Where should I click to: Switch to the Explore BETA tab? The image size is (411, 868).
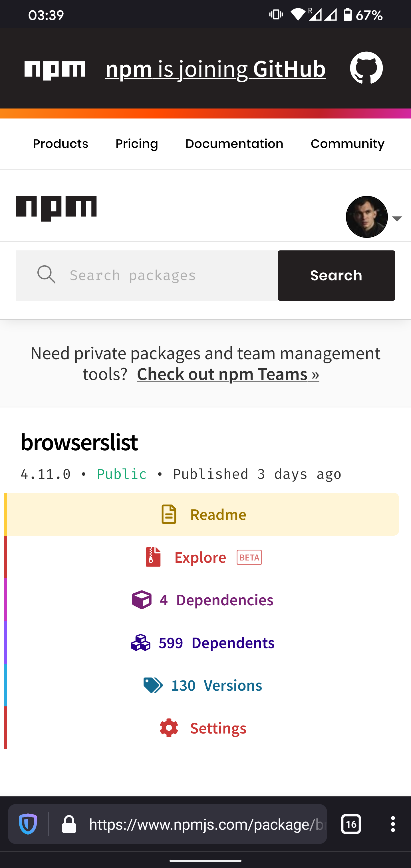(x=200, y=557)
